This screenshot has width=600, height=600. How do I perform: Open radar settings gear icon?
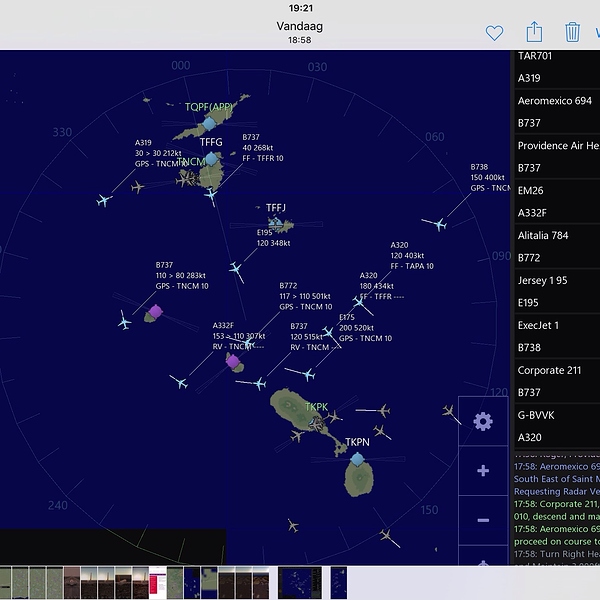483,421
